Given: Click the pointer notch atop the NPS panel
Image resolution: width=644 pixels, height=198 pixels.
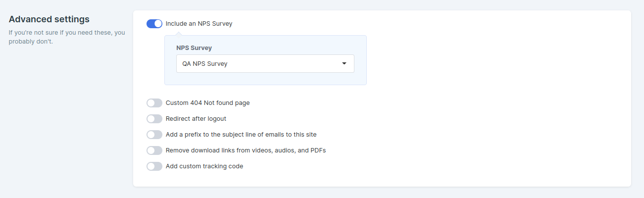Looking at the screenshot, I should click(179, 34).
